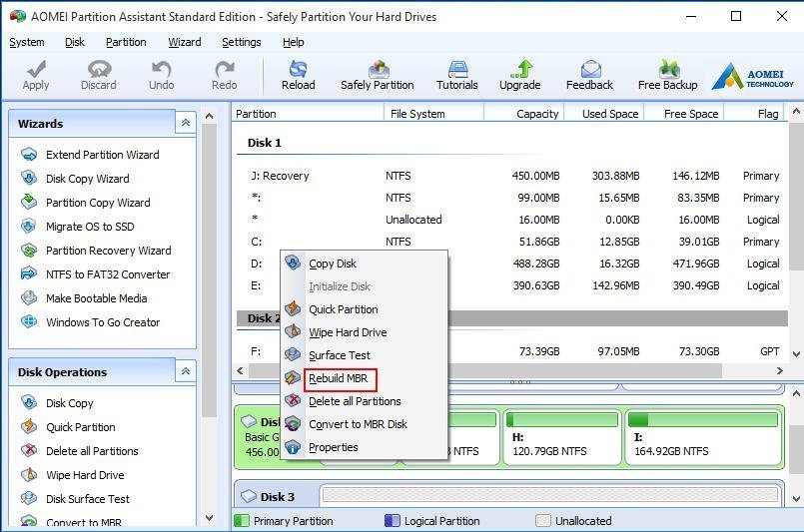This screenshot has height=532, width=804.
Task: Click the Free Backup toolbar icon
Action: [668, 69]
